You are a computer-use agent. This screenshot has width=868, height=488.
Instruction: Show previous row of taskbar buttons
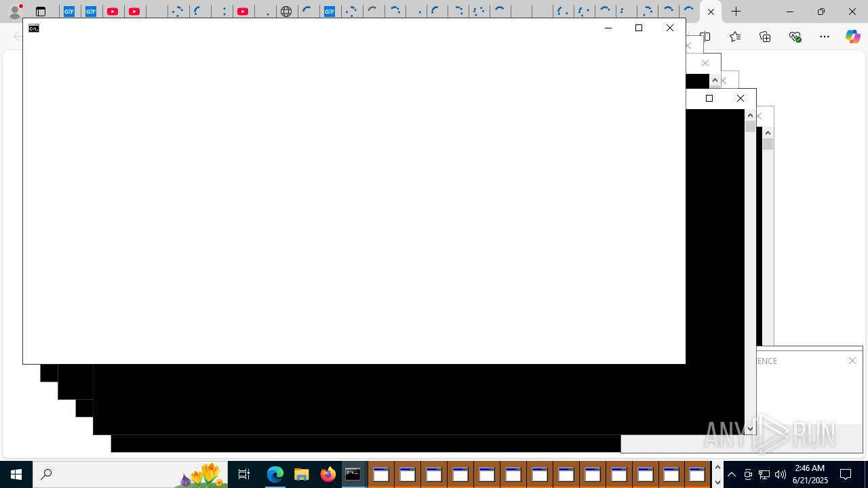click(x=717, y=467)
